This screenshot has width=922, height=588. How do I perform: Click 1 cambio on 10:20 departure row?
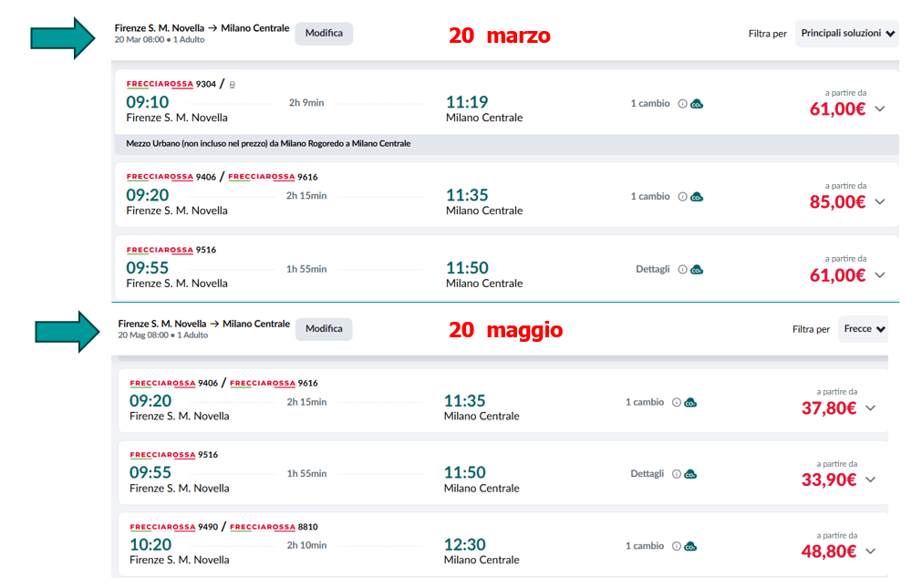coord(645,546)
